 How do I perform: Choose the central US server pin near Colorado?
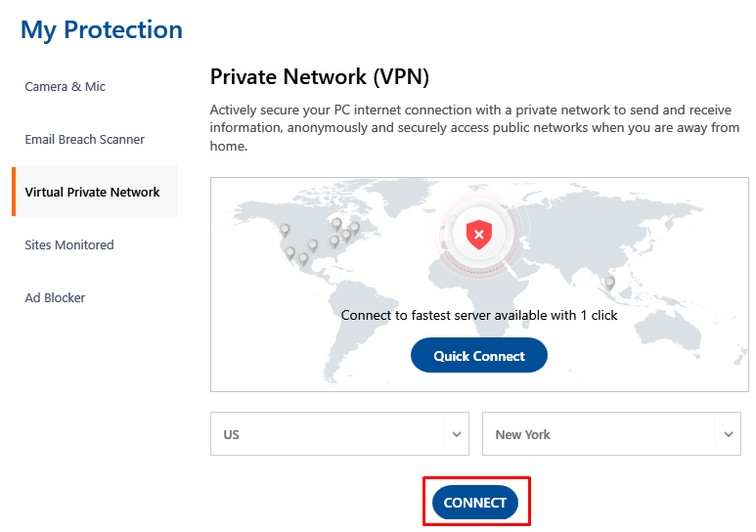click(313, 245)
